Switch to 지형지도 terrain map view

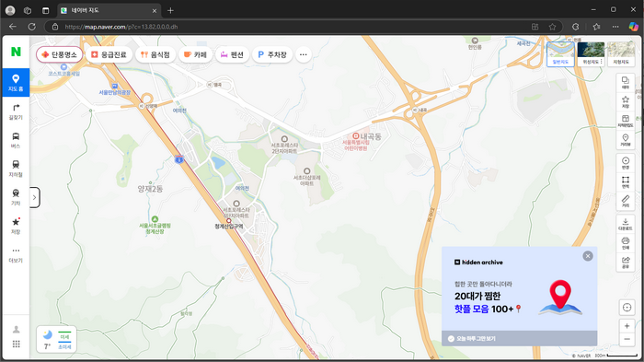621,53
